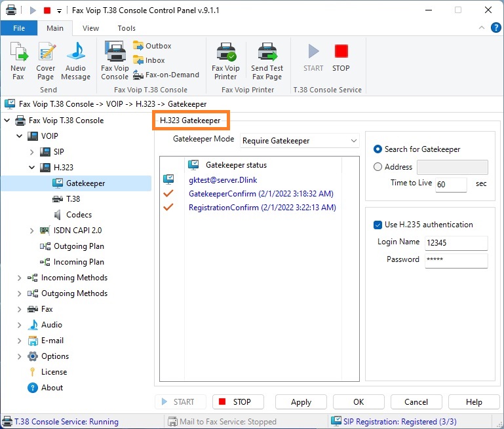504x429 pixels.
Task: Collapse the ribbon with the up chevron
Action: pos(482,28)
